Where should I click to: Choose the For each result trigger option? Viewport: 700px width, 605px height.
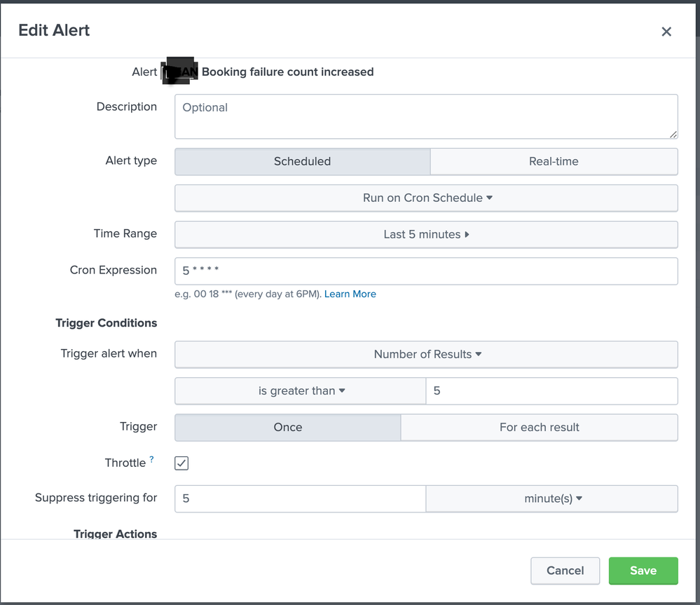(x=539, y=428)
